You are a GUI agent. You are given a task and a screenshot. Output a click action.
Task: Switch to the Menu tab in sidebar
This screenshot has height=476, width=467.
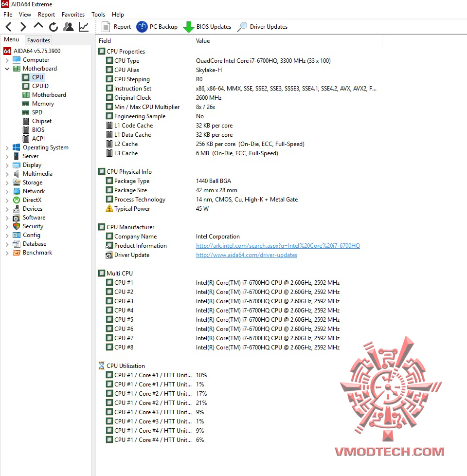click(12, 39)
